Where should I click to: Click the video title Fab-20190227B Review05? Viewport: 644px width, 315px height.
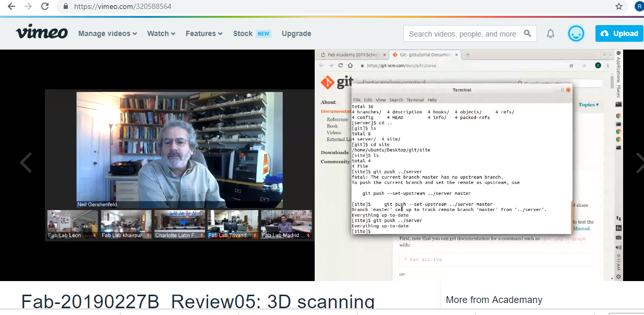[x=198, y=302]
